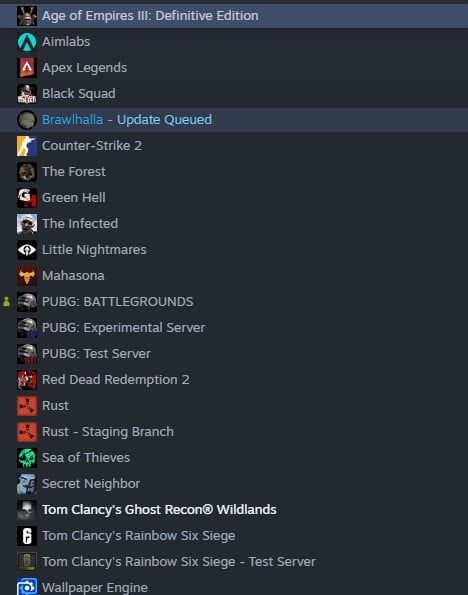
Task: Select The Forest entry
Action: (234, 172)
